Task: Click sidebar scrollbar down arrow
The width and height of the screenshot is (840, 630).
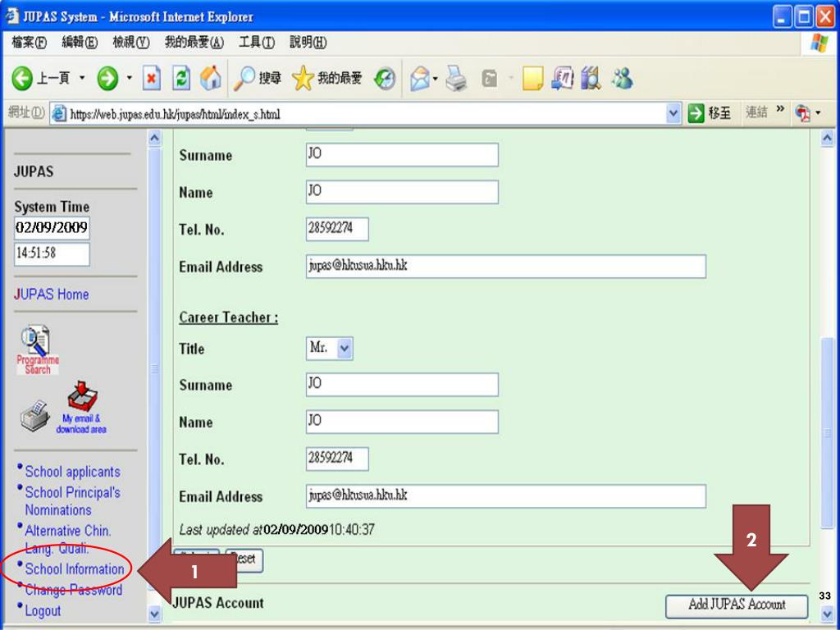Action: pos(154,614)
